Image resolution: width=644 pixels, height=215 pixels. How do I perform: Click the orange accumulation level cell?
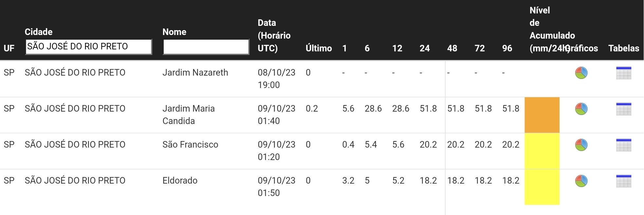click(542, 115)
